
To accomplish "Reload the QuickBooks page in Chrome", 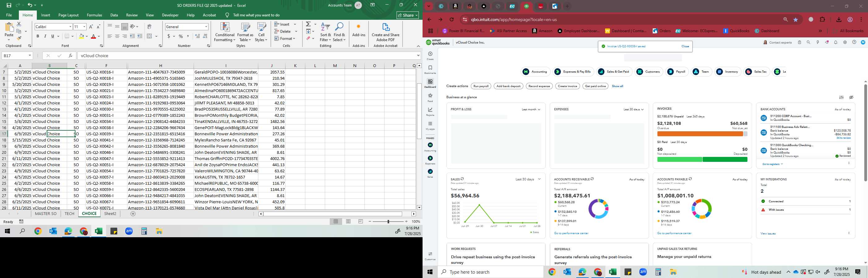I will (452, 19).
